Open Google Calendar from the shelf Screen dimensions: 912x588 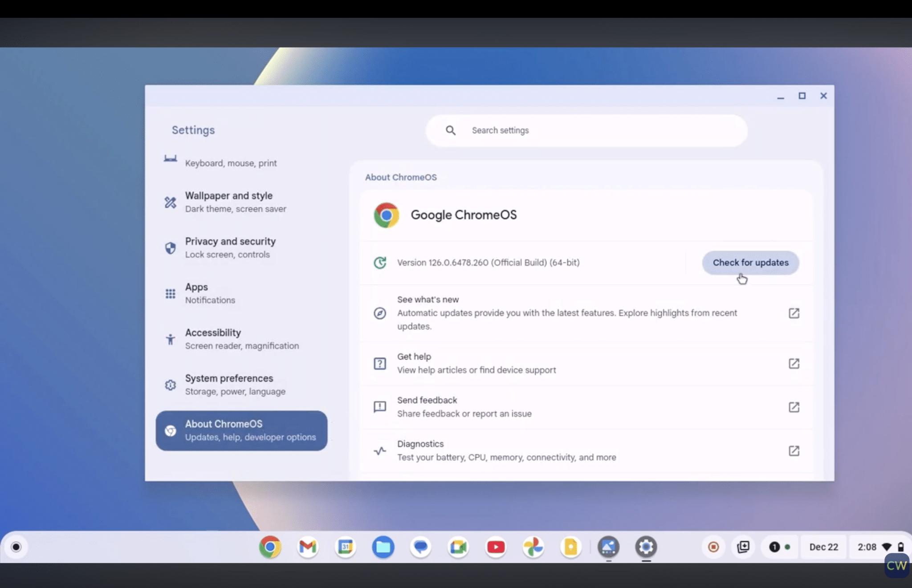[345, 547]
